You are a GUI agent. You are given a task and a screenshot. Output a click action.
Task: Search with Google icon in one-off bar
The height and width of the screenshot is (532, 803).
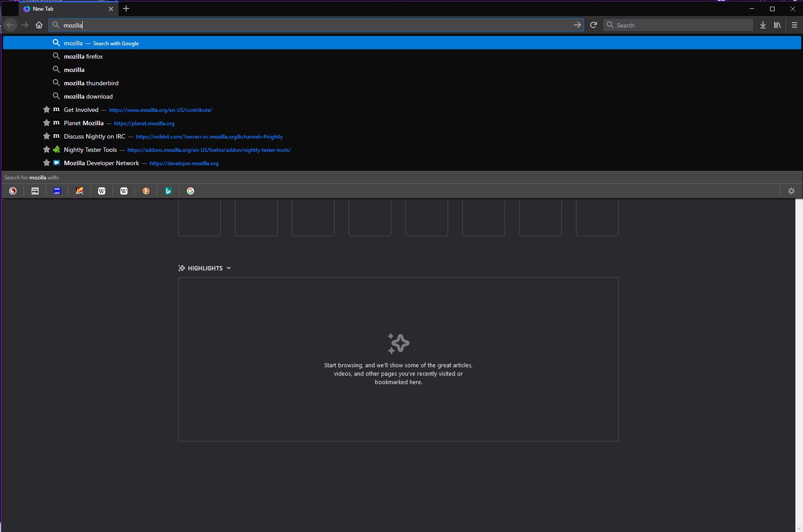(x=191, y=191)
